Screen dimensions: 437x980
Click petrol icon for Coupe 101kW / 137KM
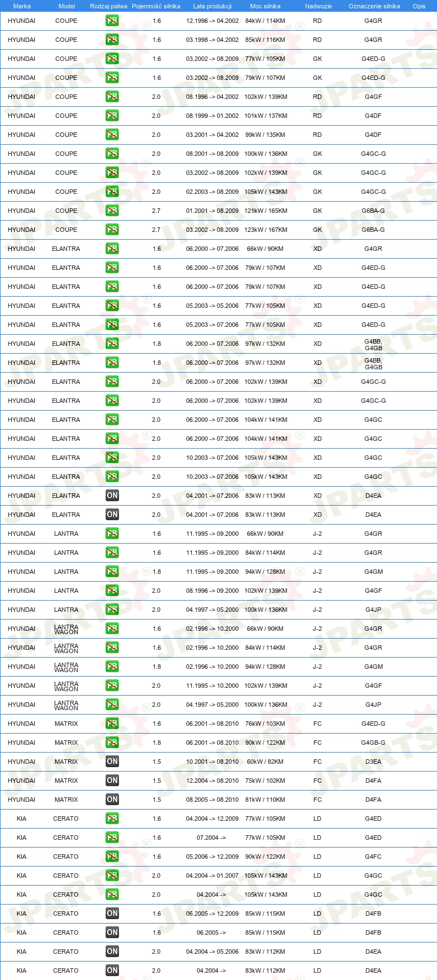point(112,116)
